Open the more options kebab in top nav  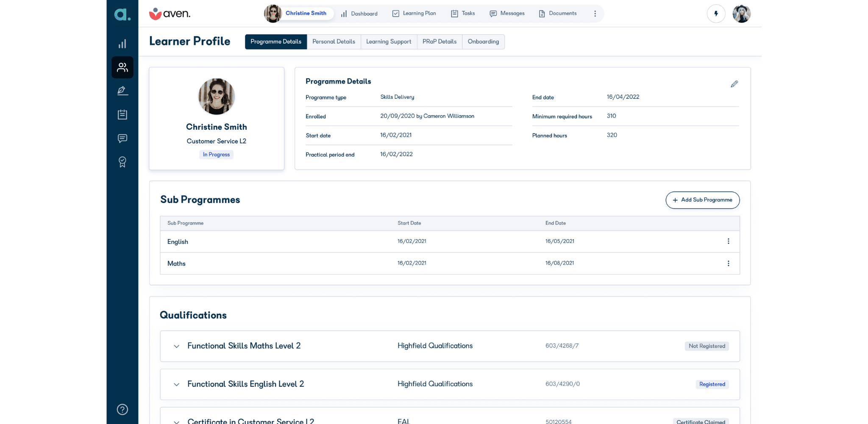[x=595, y=14]
